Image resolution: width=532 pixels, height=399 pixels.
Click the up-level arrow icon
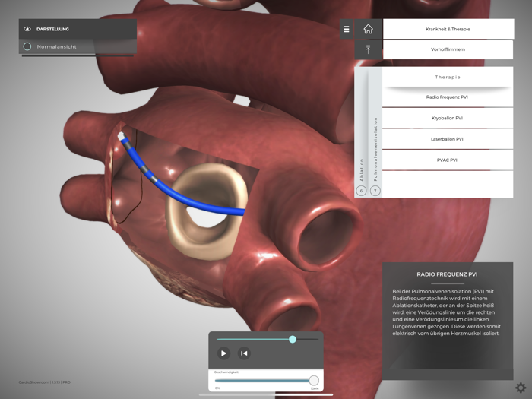click(368, 49)
